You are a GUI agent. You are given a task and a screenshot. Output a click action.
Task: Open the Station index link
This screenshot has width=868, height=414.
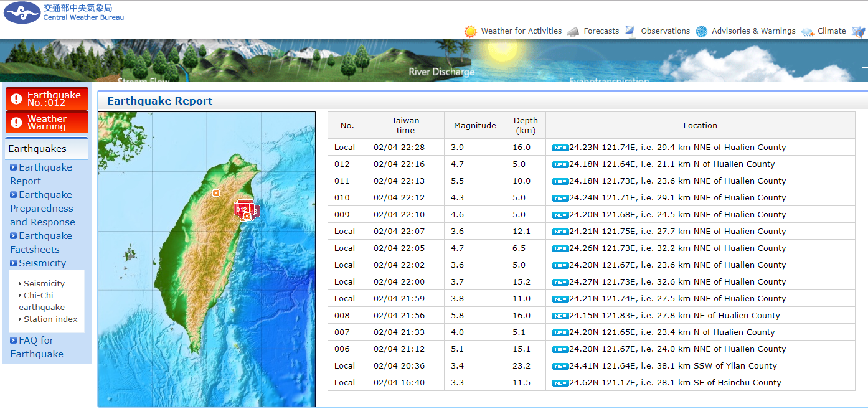[50, 319]
